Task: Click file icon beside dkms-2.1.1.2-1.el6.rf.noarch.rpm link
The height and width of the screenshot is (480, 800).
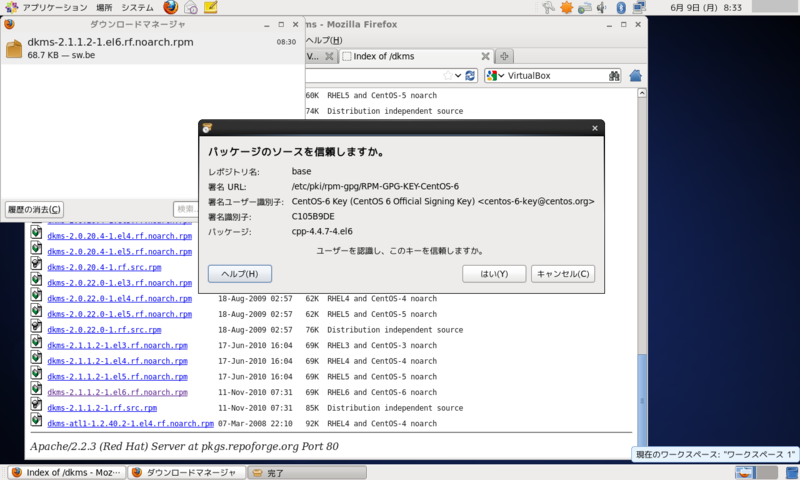Action: coord(36,389)
